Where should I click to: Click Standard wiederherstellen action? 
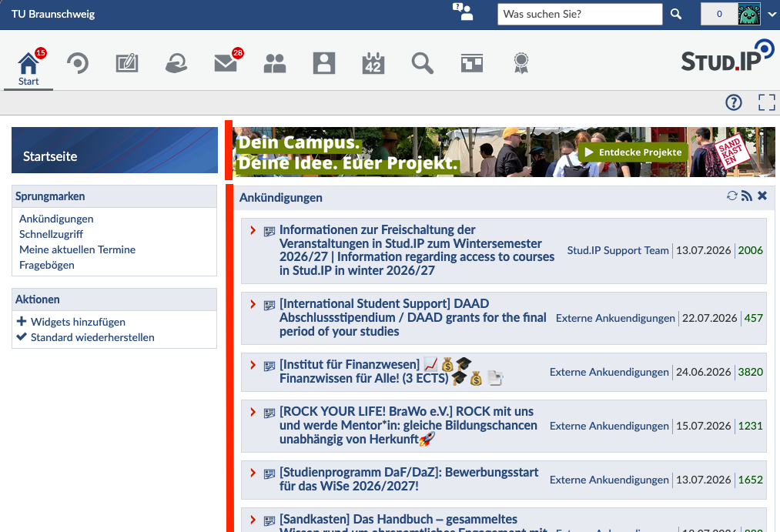coord(92,337)
